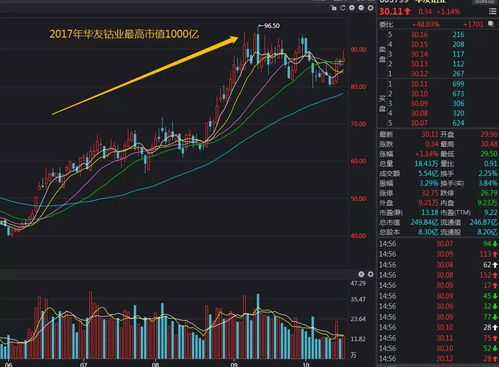Select the tick trade 30.09 with volume 45

[438, 296]
